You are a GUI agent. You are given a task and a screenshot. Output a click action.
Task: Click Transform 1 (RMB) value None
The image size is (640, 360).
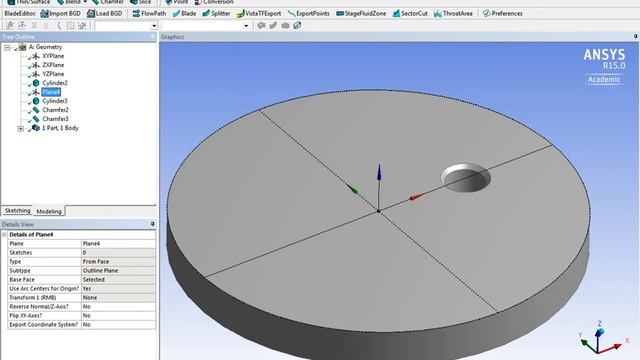(118, 298)
